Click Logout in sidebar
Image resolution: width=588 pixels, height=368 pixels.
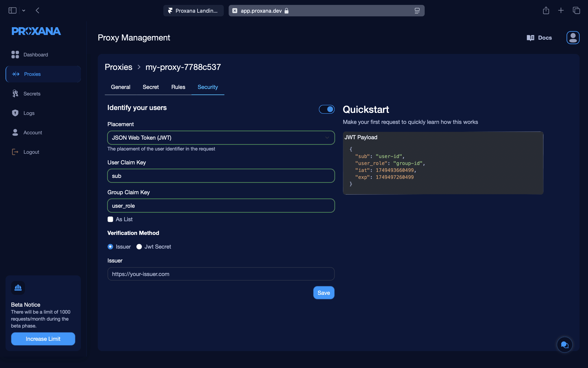tap(43, 152)
